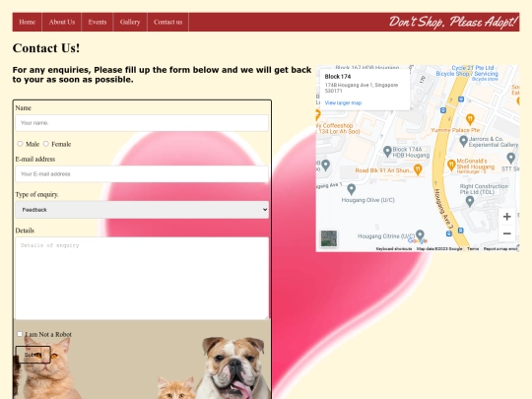Focus the E-mail address input
The width and height of the screenshot is (532, 399).
point(142,174)
